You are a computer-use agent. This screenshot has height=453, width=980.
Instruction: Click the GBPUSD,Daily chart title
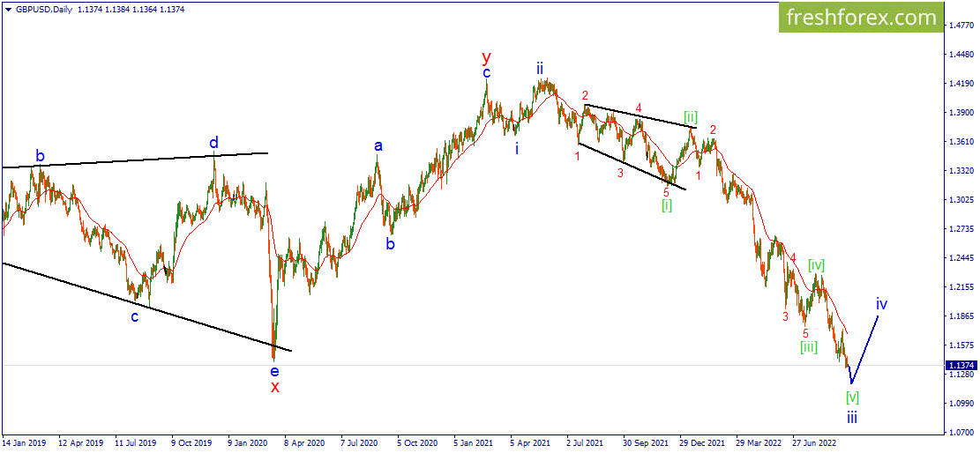coord(43,10)
